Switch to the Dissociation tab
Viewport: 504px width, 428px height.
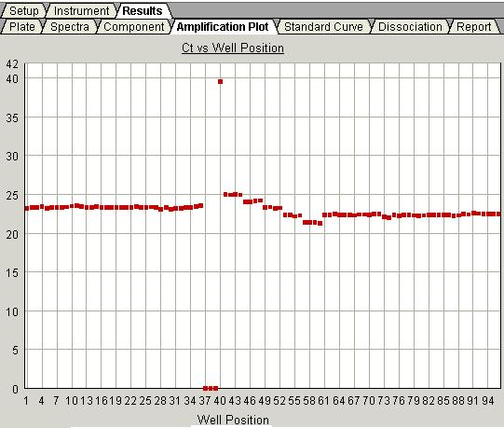tap(410, 27)
